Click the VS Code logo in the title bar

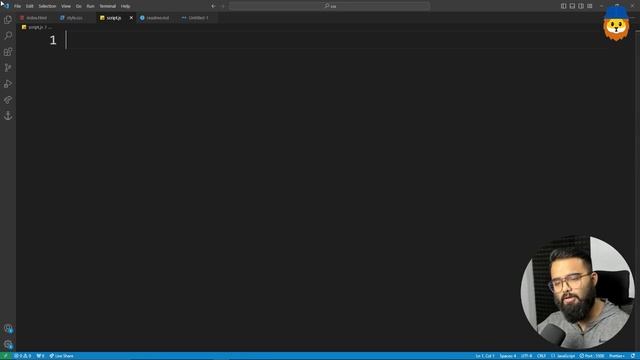[5, 5]
